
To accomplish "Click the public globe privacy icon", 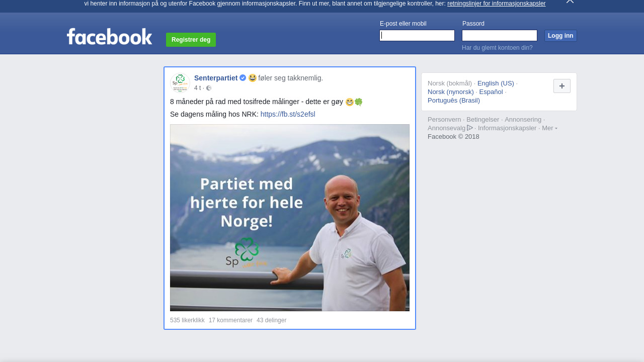I will 209,88.
